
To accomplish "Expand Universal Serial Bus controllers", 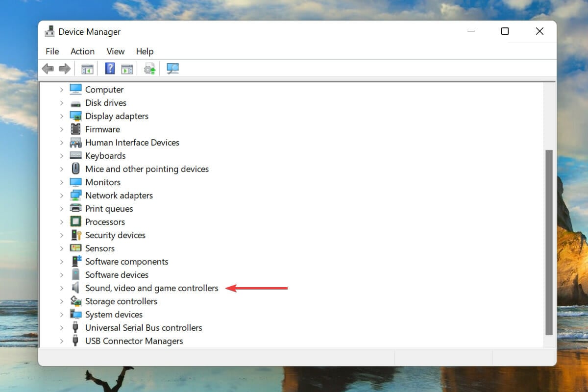I will pos(61,327).
